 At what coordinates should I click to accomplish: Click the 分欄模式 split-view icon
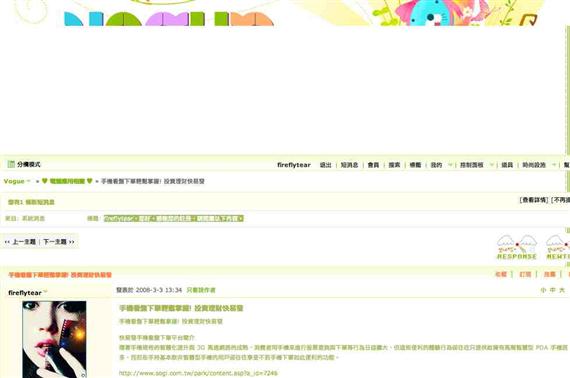click(x=11, y=164)
